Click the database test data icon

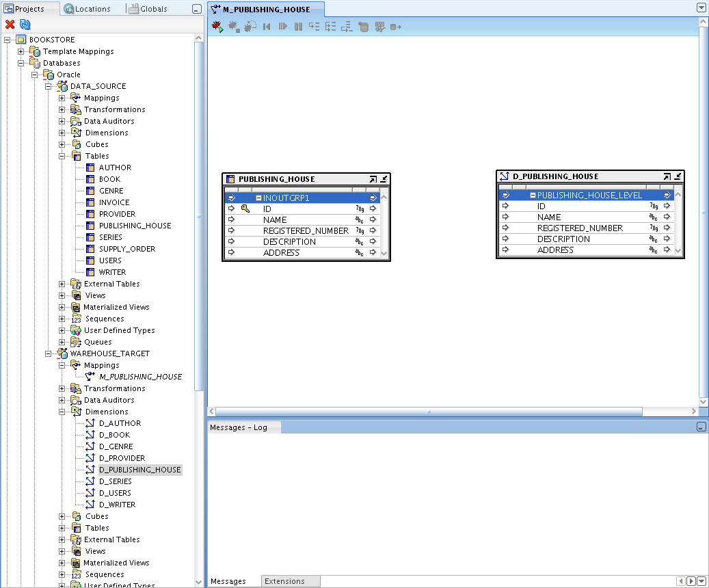363,27
